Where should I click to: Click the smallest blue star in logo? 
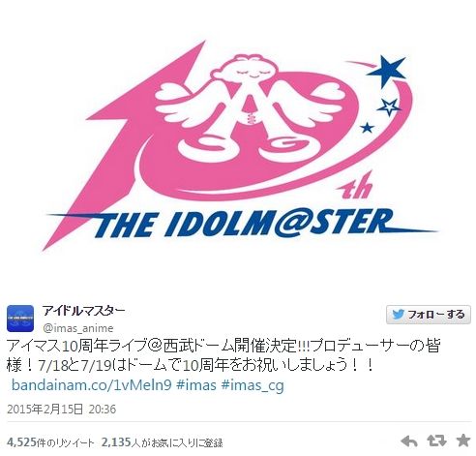click(367, 128)
